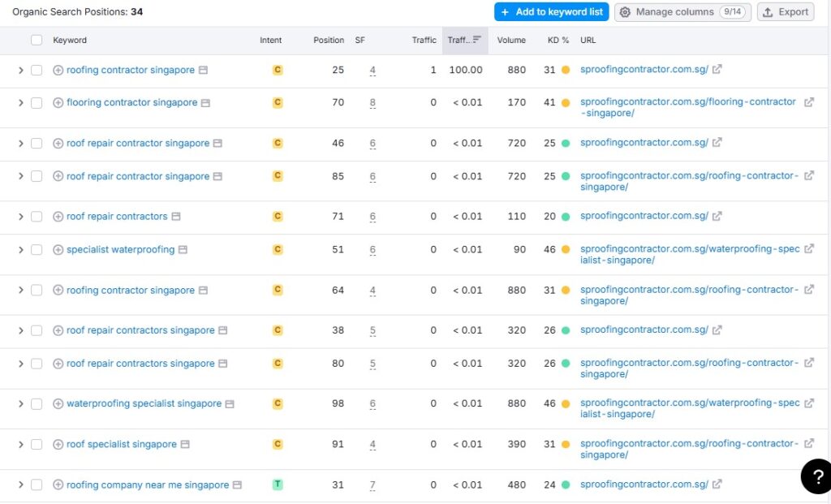
Task: Click 'Add to keyword list' button
Action: pyautogui.click(x=551, y=12)
